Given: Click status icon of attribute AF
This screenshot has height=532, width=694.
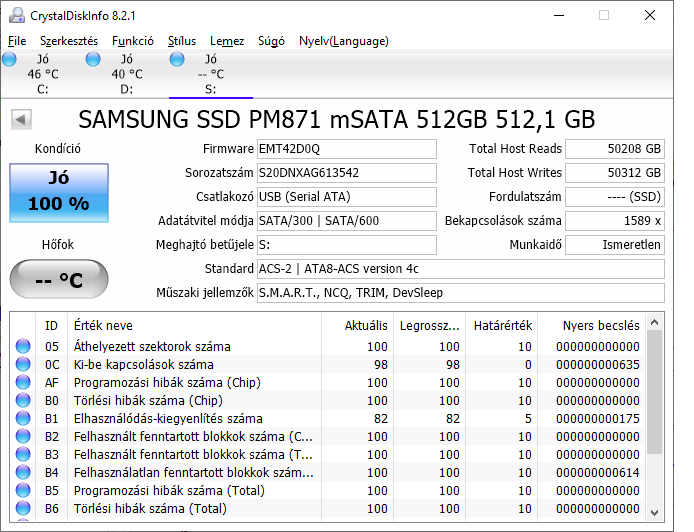Looking at the screenshot, I should click(23, 382).
